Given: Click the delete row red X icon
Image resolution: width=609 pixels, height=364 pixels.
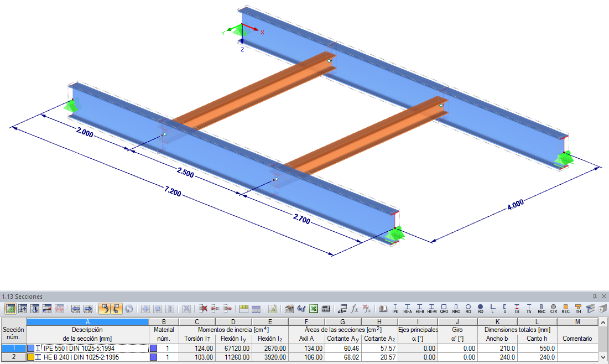Looking at the screenshot, I should [203, 309].
